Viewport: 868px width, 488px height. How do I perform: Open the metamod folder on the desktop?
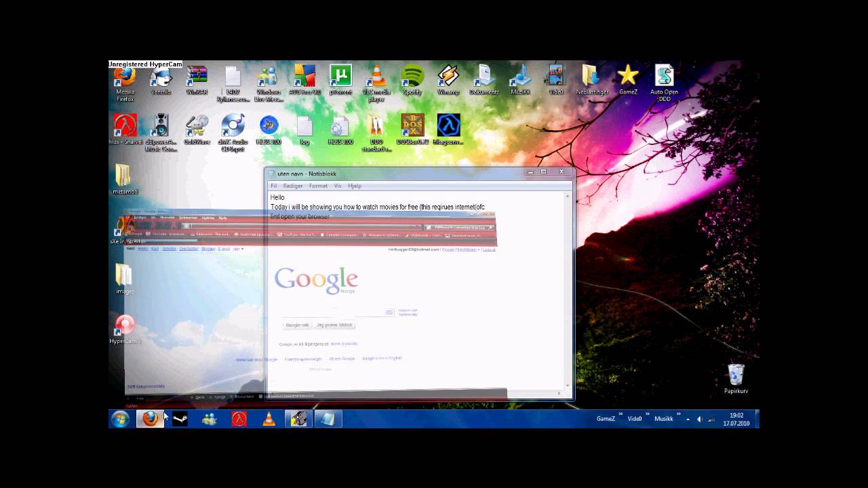coord(125,180)
